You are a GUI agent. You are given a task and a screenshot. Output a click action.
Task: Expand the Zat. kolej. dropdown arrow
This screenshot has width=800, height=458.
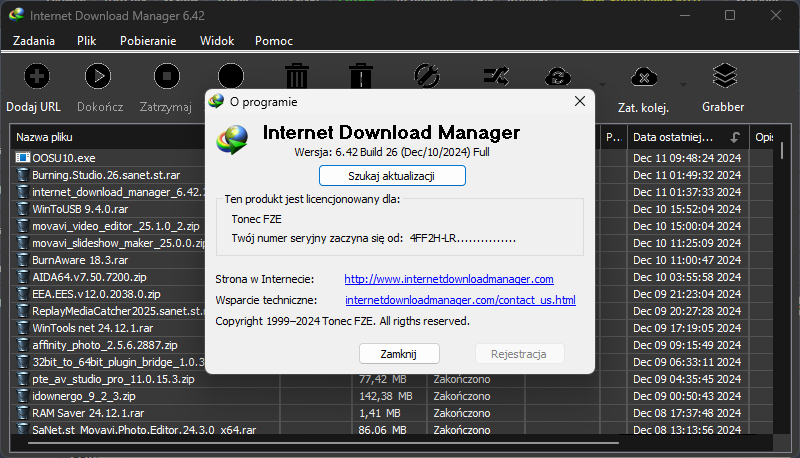(x=683, y=85)
